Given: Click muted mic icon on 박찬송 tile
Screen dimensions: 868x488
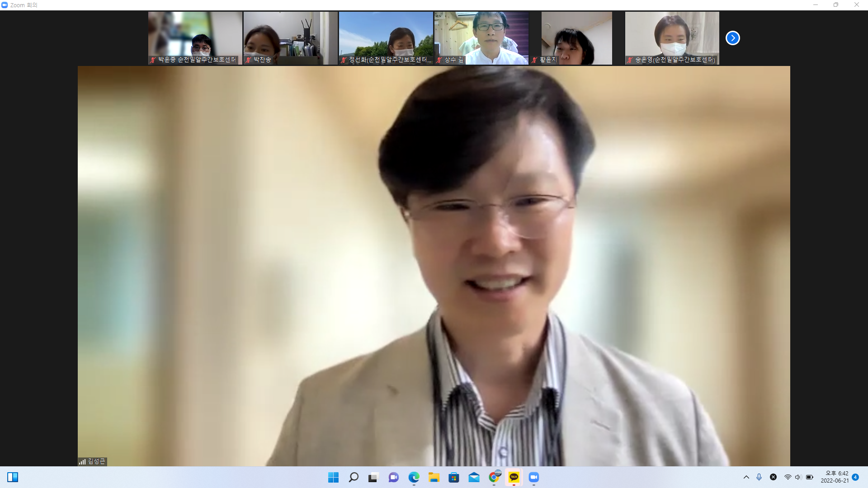Looking at the screenshot, I should (x=248, y=60).
